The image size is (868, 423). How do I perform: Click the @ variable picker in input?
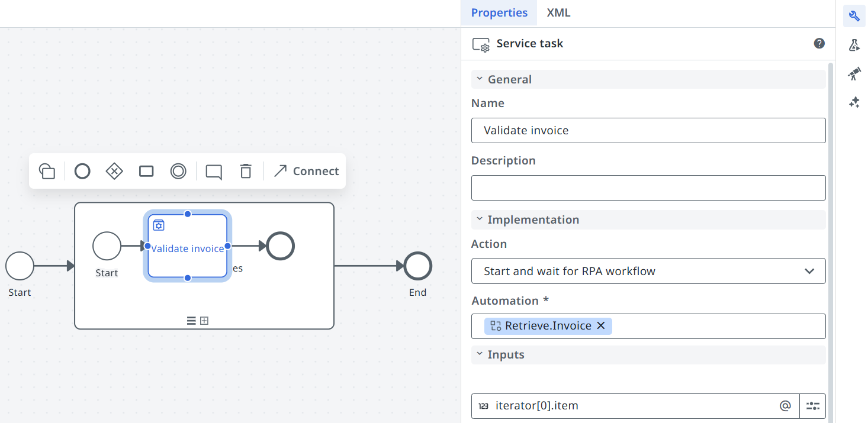click(x=785, y=406)
